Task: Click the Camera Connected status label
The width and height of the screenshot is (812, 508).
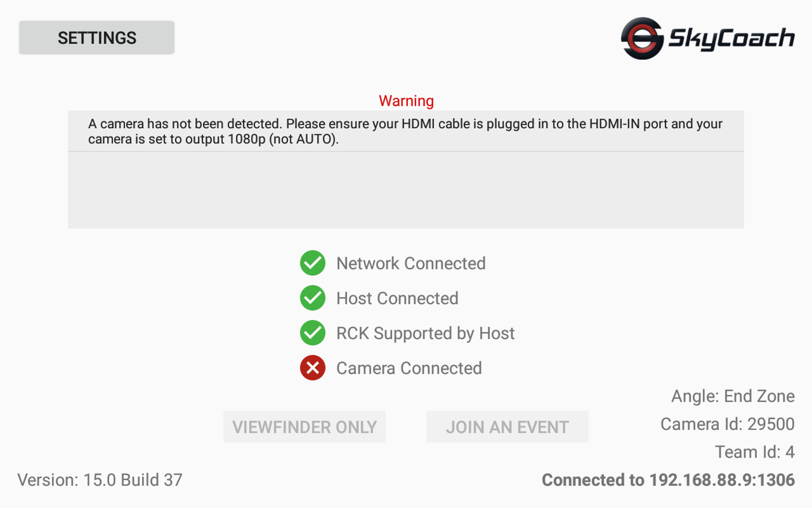Action: pyautogui.click(x=409, y=368)
